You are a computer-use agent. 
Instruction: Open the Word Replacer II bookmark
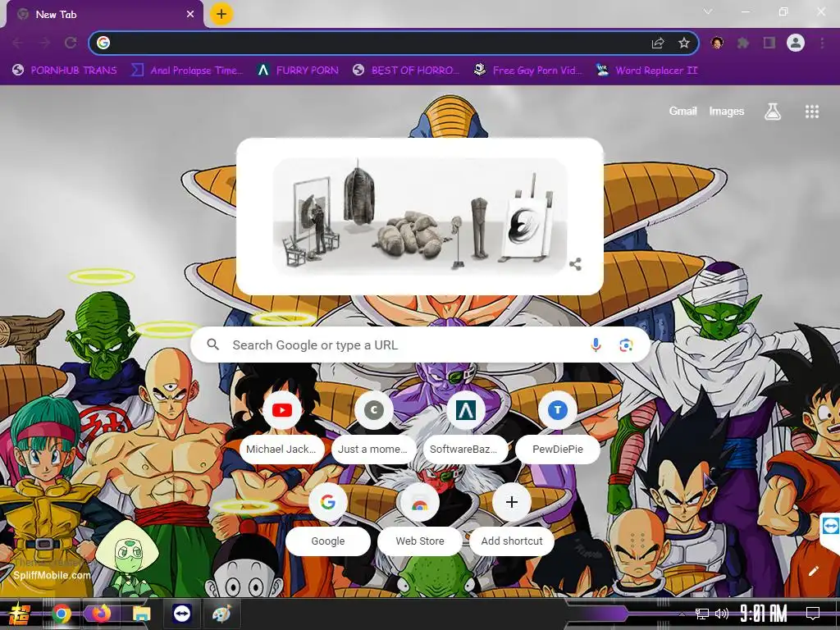click(x=646, y=71)
